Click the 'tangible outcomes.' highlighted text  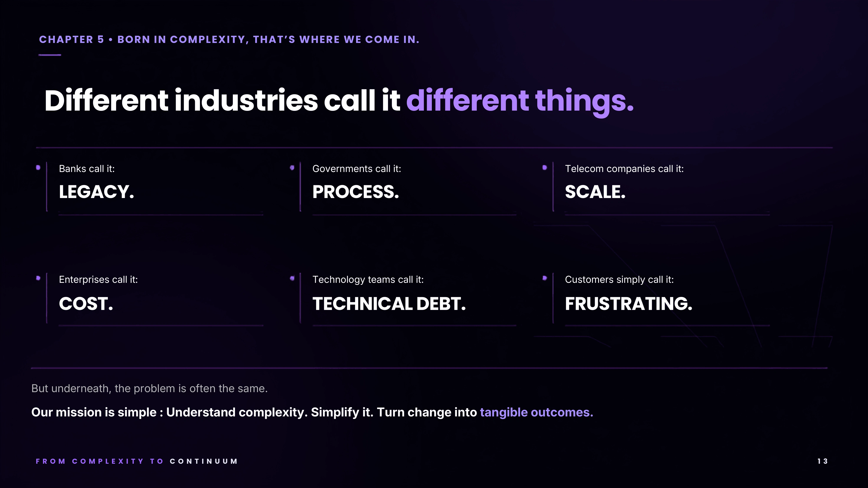[536, 413]
